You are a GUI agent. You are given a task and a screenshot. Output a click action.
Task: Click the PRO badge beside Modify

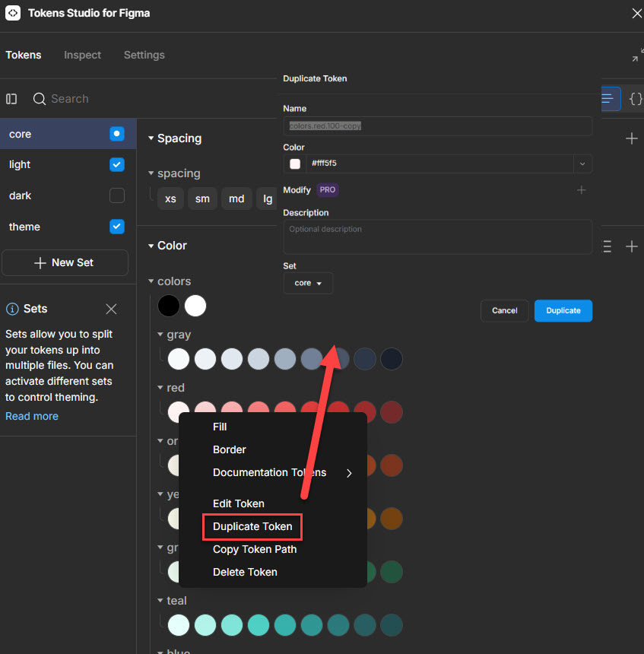click(x=328, y=190)
